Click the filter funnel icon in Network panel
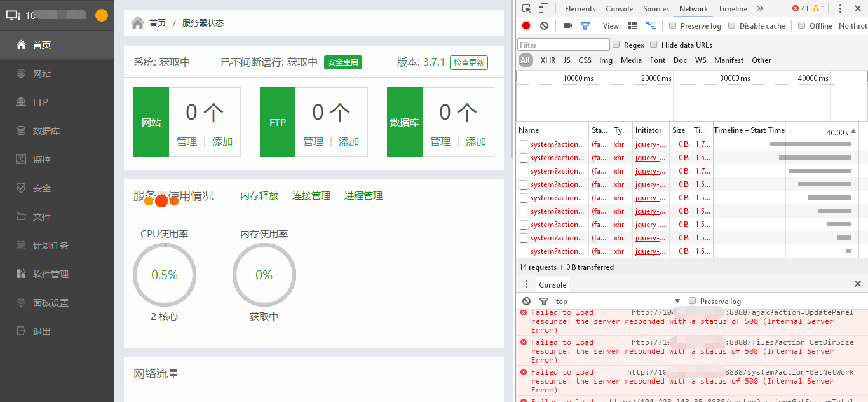This screenshot has width=868, height=402. click(585, 25)
